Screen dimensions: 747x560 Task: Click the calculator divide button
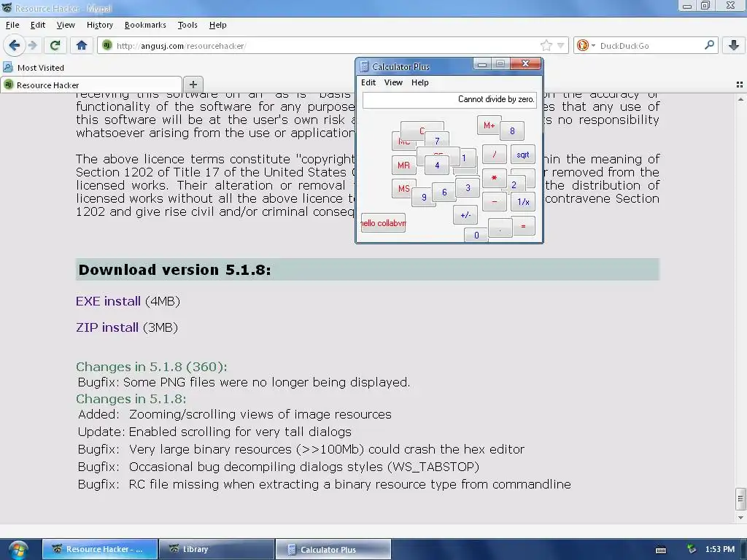494,155
